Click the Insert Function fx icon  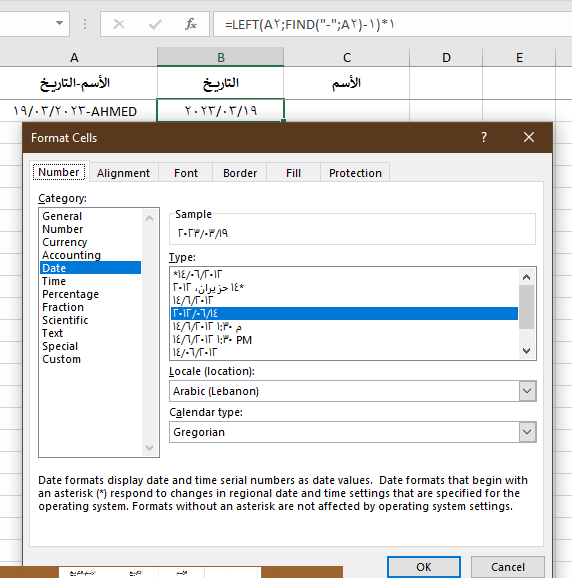tap(191, 24)
